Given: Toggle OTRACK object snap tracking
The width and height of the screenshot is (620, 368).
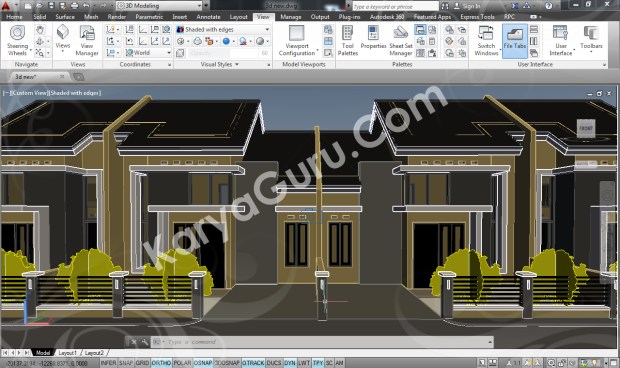Looking at the screenshot, I should click(253, 363).
